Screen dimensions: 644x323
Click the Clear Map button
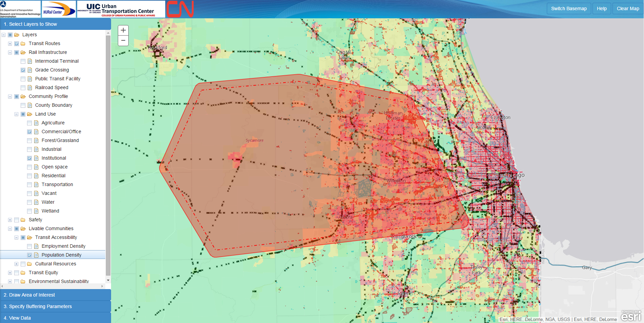(628, 8)
